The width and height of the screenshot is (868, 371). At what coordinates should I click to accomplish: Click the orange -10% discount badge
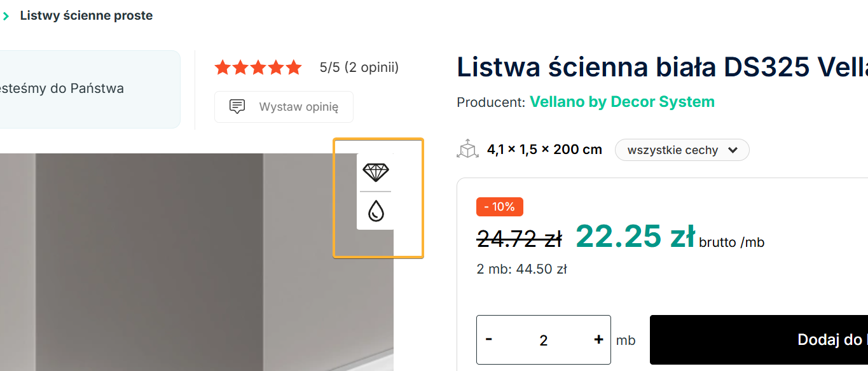point(499,207)
